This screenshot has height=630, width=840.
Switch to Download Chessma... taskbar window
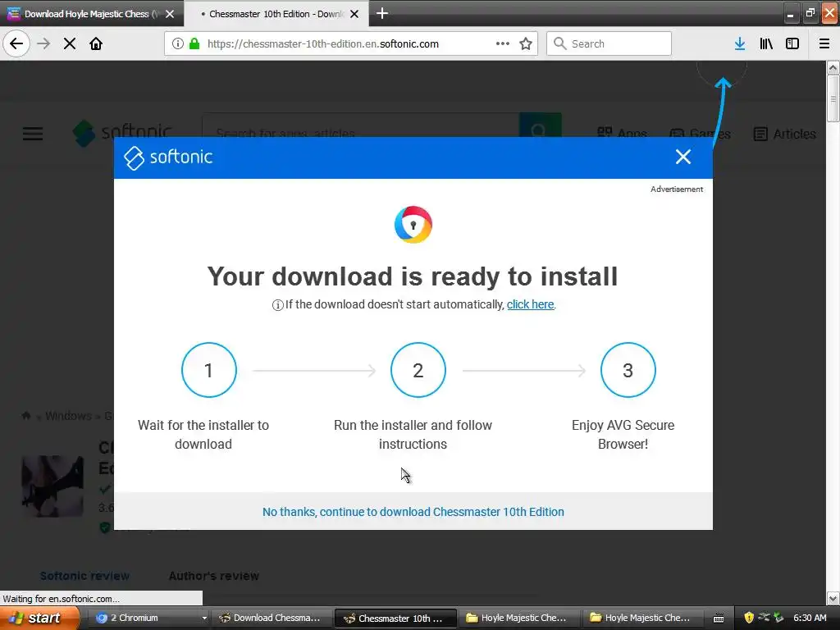coord(270,618)
